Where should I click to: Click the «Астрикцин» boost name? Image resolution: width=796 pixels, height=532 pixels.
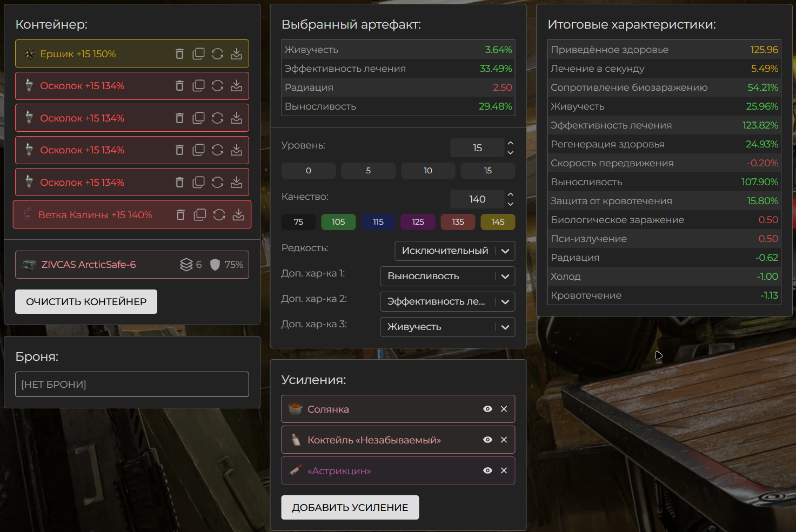pos(339,471)
